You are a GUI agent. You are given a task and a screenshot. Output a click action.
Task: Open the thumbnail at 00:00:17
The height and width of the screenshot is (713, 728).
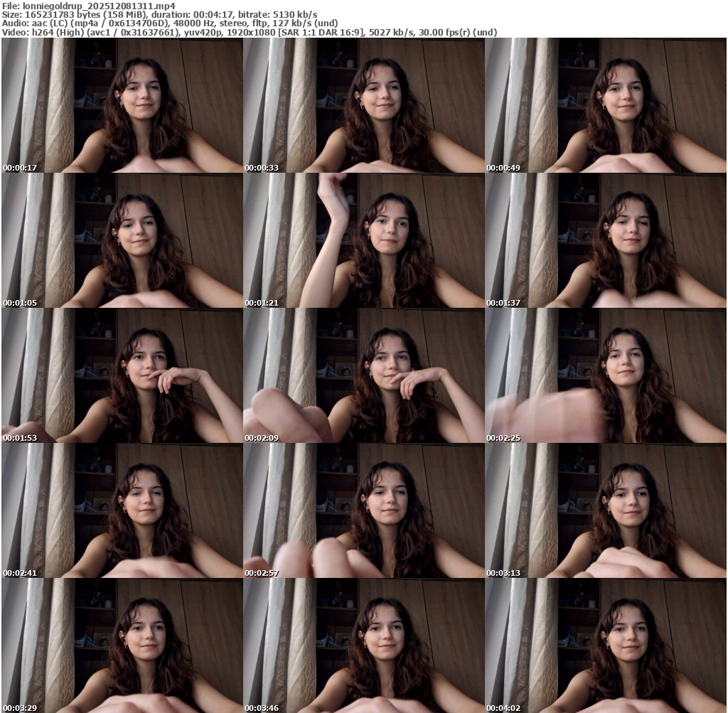122,105
